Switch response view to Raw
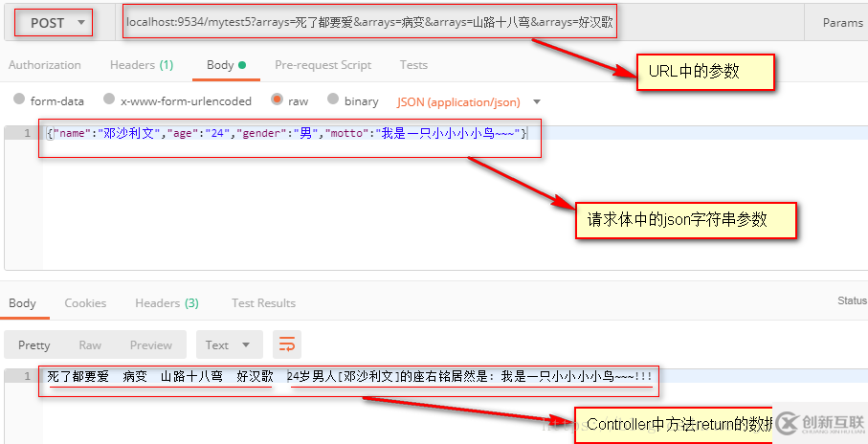This screenshot has height=444, width=868. coord(90,344)
